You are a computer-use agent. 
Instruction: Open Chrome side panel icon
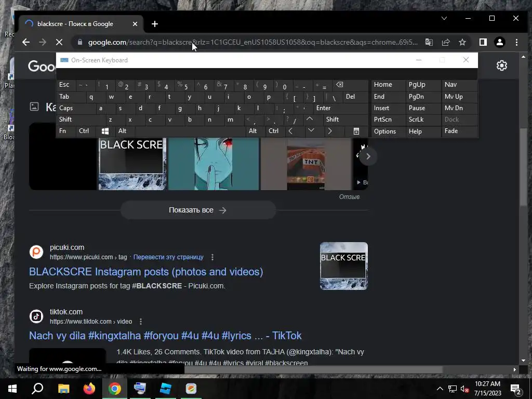[483, 42]
